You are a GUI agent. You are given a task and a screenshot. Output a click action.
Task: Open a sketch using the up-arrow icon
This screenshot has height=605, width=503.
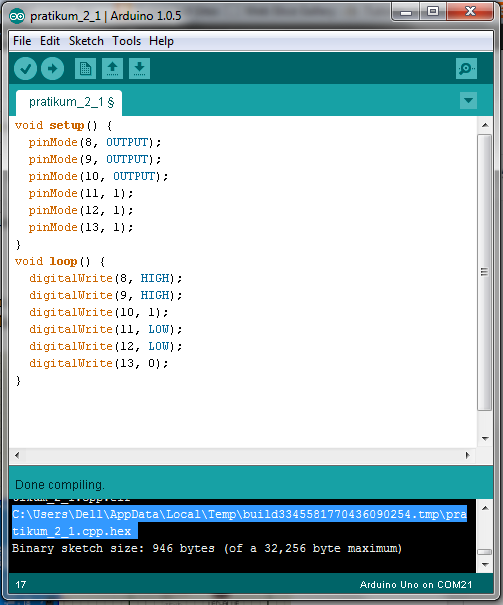(112, 69)
